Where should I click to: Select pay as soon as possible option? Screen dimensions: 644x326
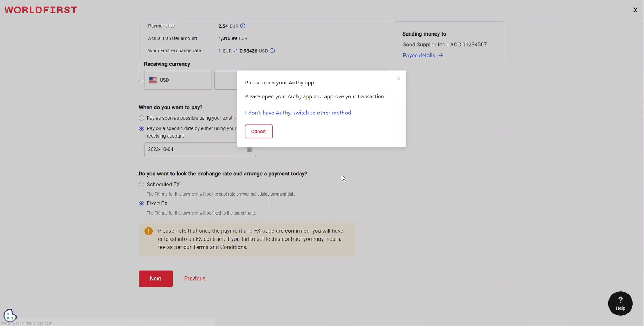[x=141, y=118]
